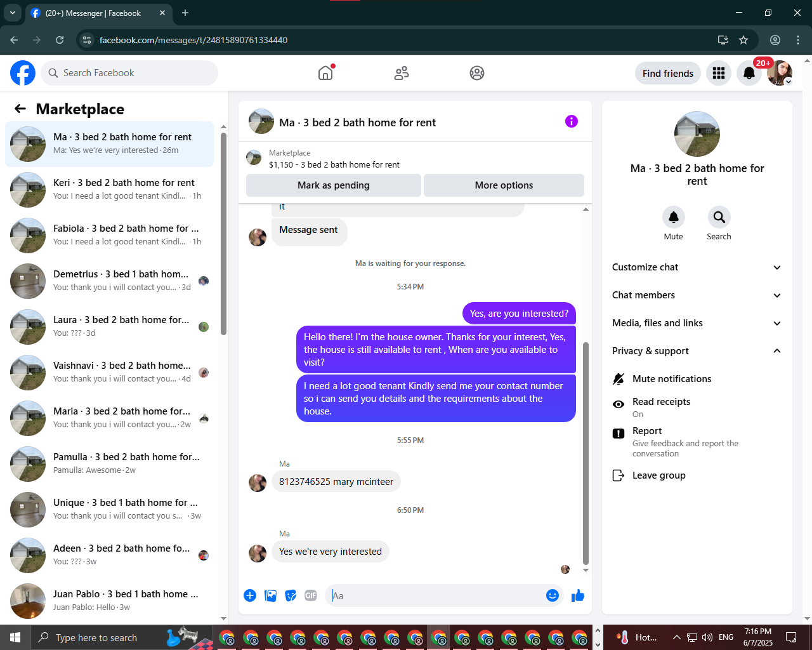Open Keri 3 bed 2 bath conversation
The image size is (812, 650).
coord(109,190)
